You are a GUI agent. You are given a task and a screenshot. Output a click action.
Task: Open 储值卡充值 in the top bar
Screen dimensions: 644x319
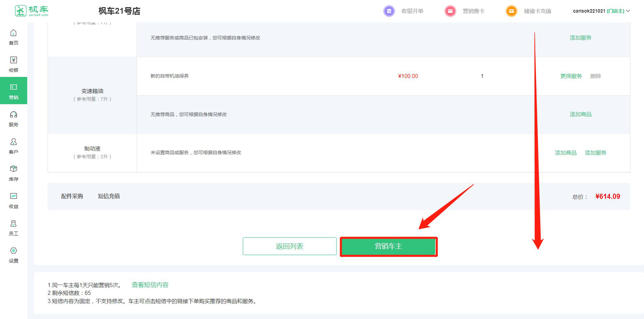click(538, 11)
